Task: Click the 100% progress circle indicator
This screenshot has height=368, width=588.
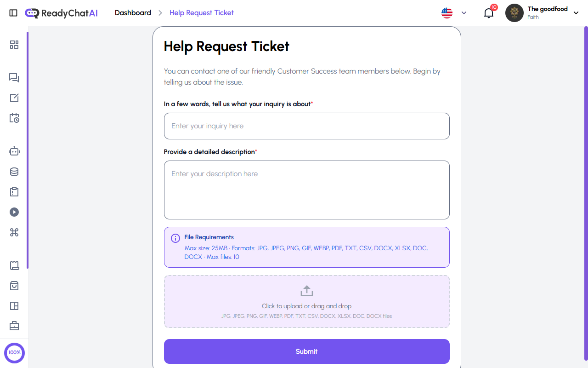Action: pos(14,353)
